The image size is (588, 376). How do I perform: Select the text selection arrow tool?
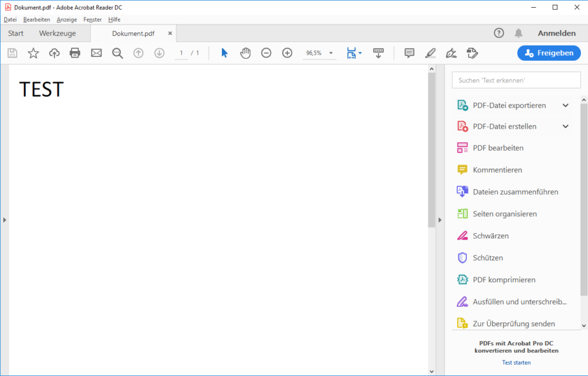224,53
